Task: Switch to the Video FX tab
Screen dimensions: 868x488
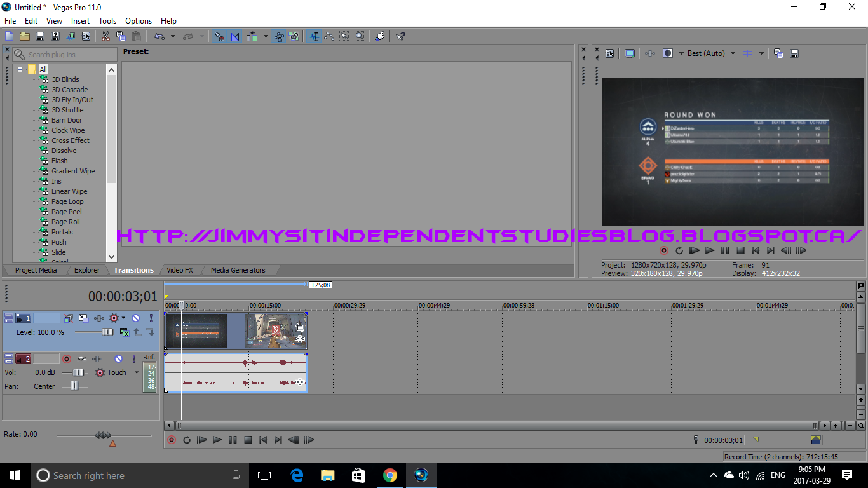Action: pos(179,270)
